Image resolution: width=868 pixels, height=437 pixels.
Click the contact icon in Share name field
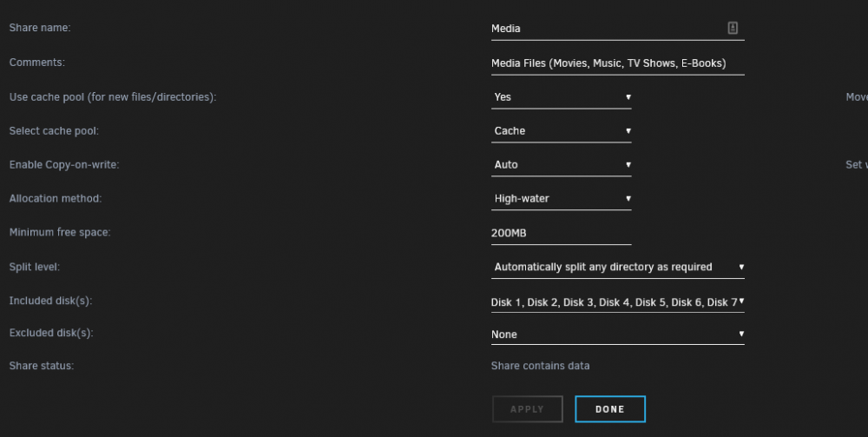pyautogui.click(x=733, y=28)
